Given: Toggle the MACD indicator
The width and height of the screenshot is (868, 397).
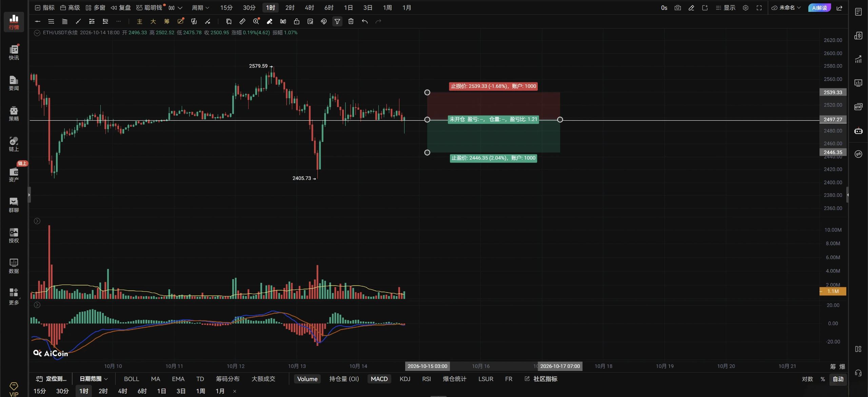Looking at the screenshot, I should point(379,379).
